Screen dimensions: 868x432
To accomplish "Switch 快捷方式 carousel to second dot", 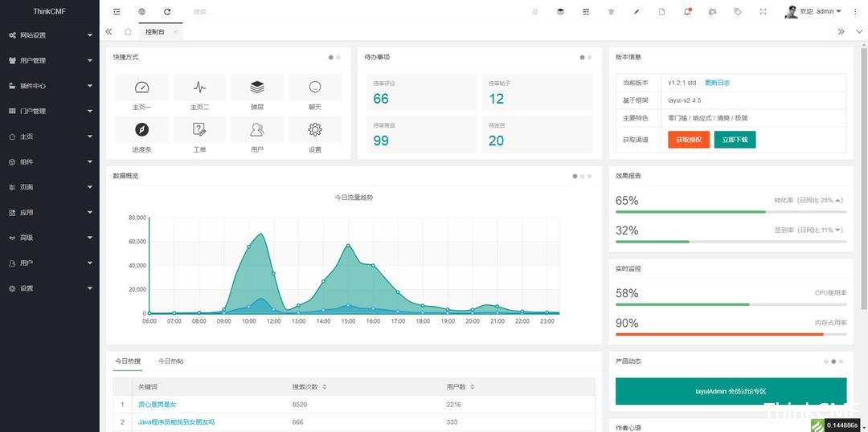I will [338, 57].
